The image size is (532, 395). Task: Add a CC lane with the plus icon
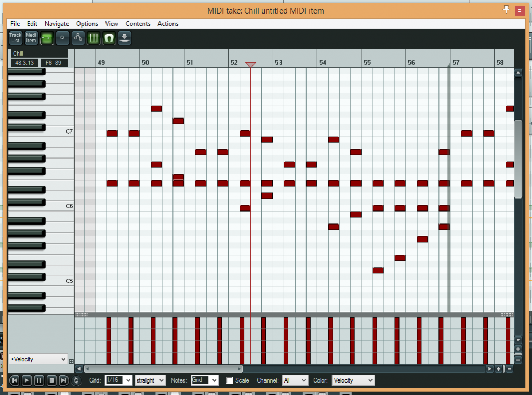tap(71, 361)
